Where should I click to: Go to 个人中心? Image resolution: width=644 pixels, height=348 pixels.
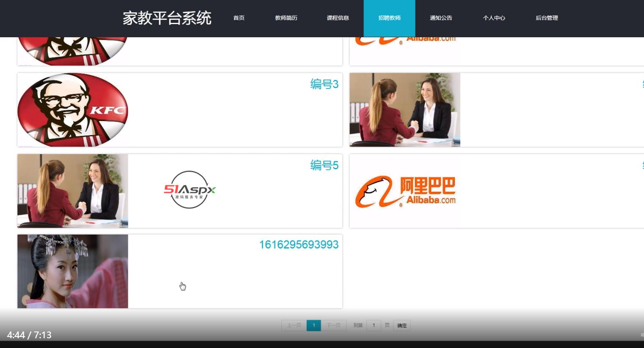point(494,18)
